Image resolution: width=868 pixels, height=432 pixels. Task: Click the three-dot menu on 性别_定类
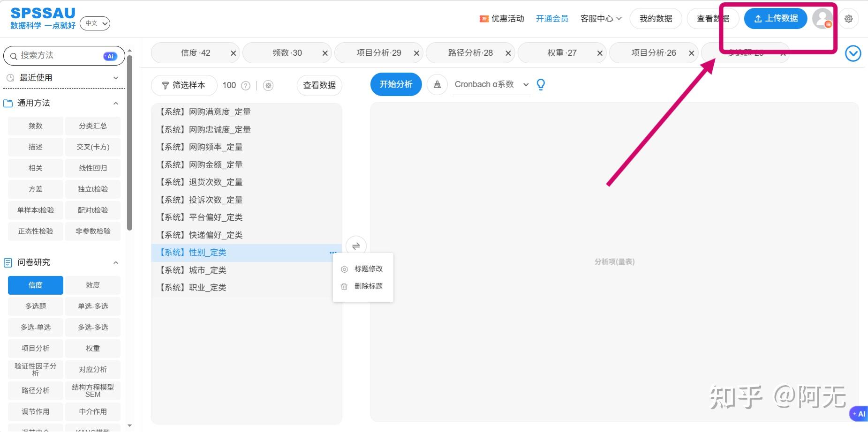click(x=333, y=253)
